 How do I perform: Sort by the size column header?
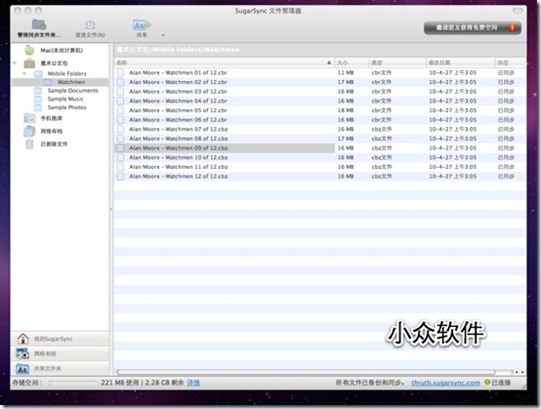351,62
